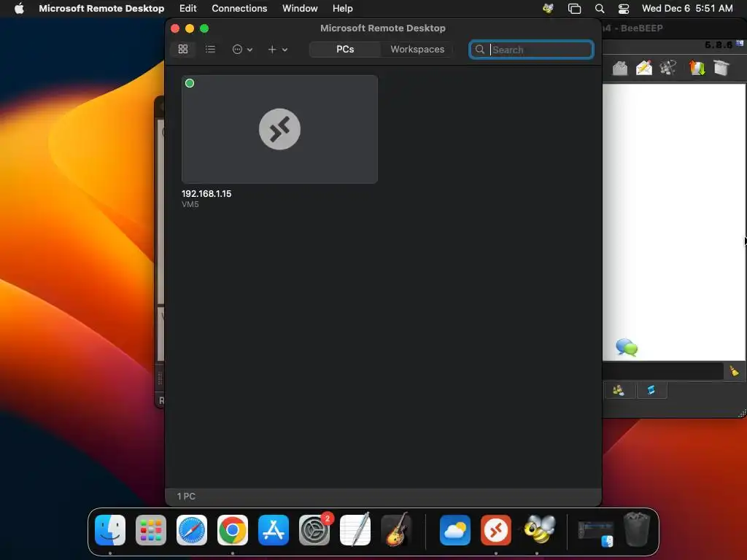Click the magnifier icon in the Search field
This screenshot has width=747, height=560.
pyautogui.click(x=480, y=50)
